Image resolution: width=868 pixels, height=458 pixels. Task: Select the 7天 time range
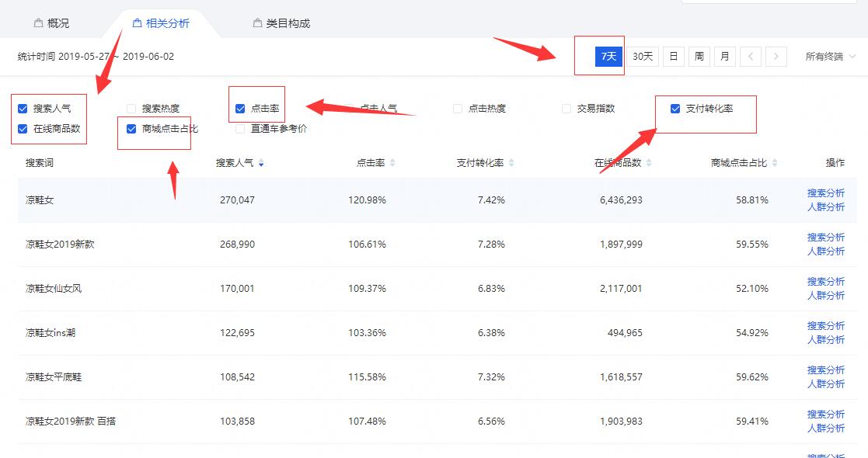pos(608,57)
